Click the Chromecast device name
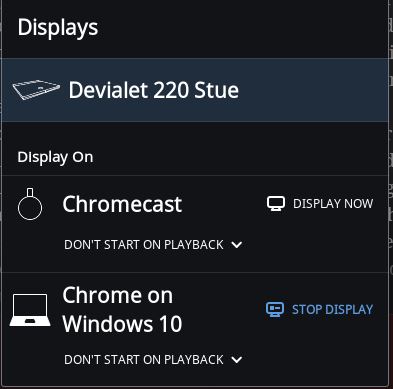 (x=122, y=204)
